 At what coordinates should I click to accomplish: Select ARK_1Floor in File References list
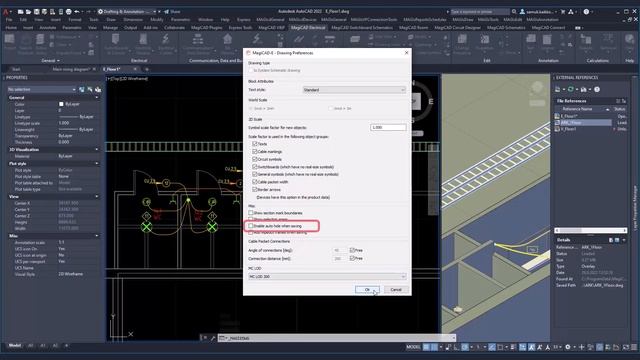tap(582, 122)
